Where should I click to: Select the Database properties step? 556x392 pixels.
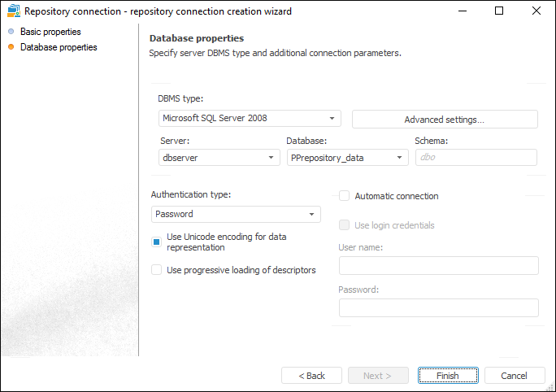tap(58, 47)
